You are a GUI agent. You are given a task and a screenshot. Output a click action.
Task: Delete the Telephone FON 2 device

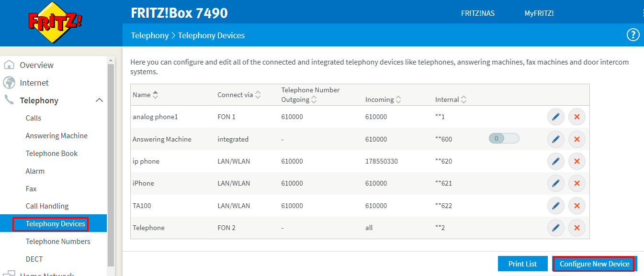pyautogui.click(x=577, y=228)
